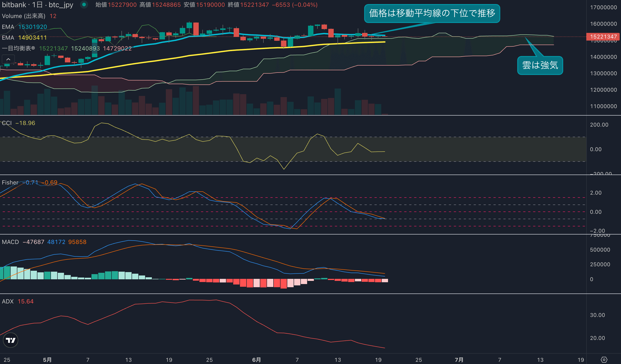Select the CCI indicator label

click(7, 123)
